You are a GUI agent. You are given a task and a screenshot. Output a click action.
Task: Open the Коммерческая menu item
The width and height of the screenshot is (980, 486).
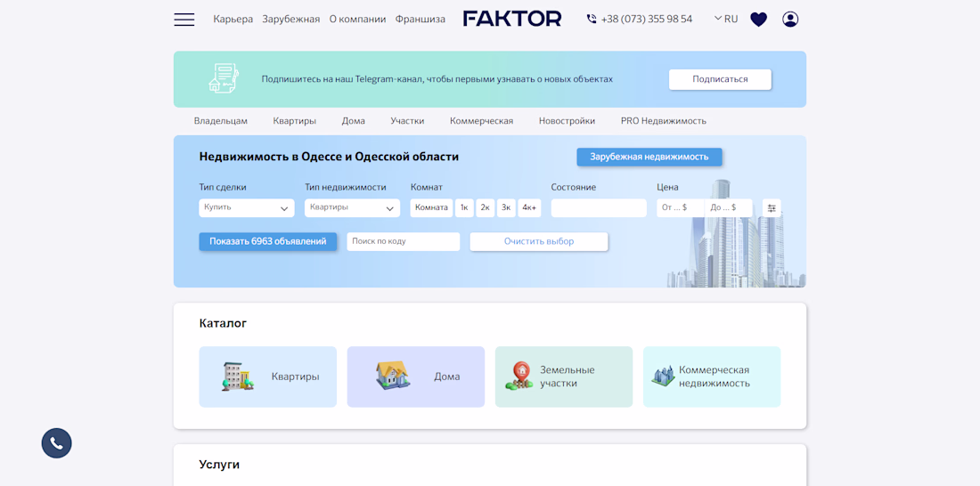481,121
